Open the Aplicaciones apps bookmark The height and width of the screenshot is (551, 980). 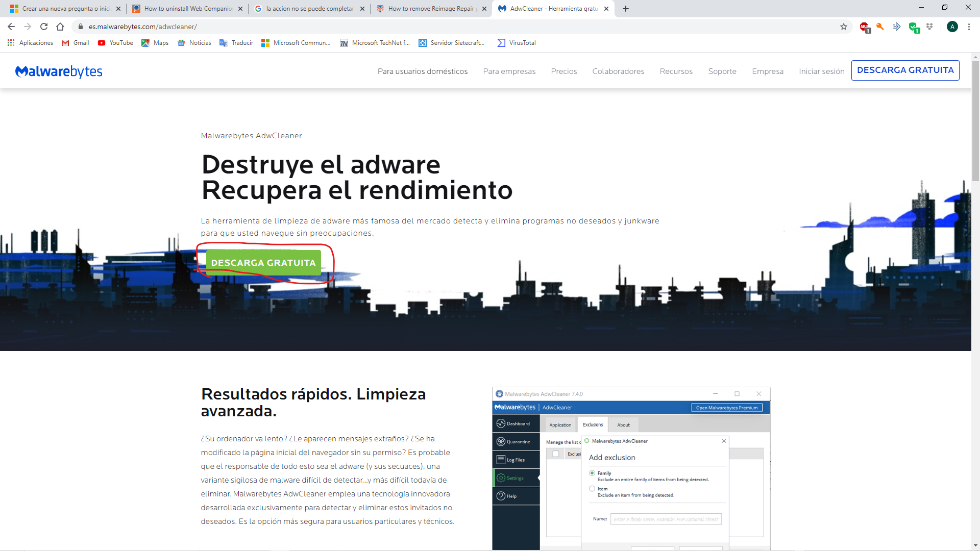pos(31,43)
